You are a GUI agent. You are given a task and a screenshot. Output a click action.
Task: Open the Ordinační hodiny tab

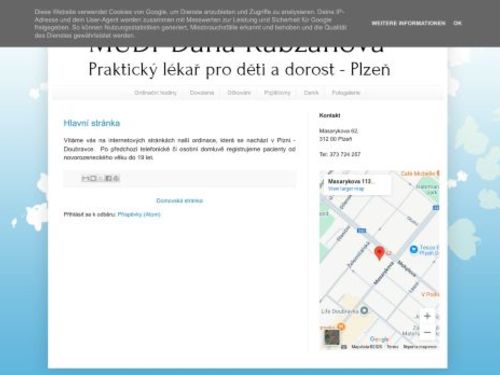pos(155,93)
